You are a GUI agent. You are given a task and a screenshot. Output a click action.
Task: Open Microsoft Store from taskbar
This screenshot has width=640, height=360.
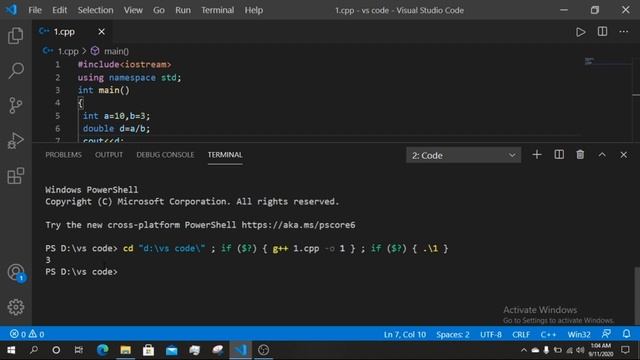click(x=149, y=350)
